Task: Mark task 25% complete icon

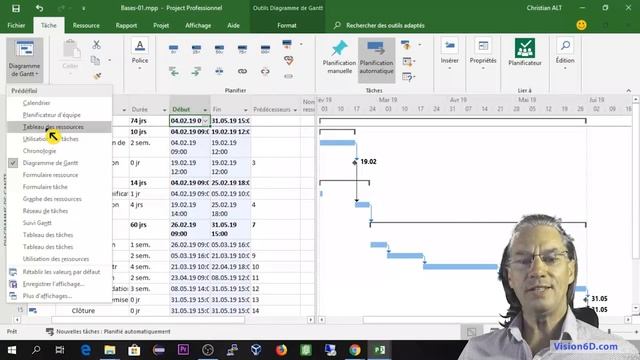Action: 196,49
